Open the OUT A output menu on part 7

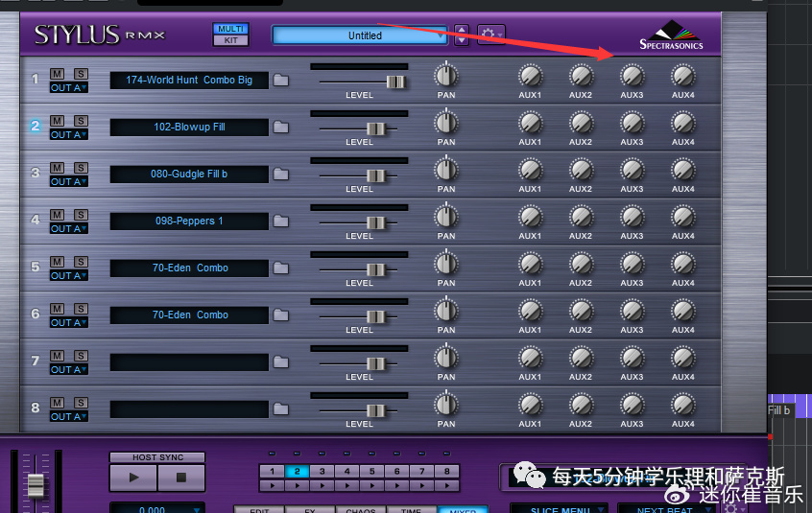pos(69,370)
